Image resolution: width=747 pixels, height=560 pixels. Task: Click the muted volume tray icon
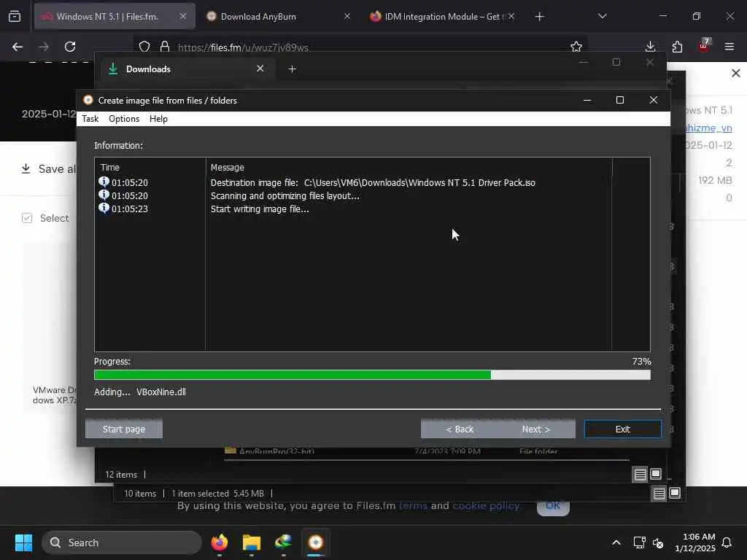click(x=658, y=542)
